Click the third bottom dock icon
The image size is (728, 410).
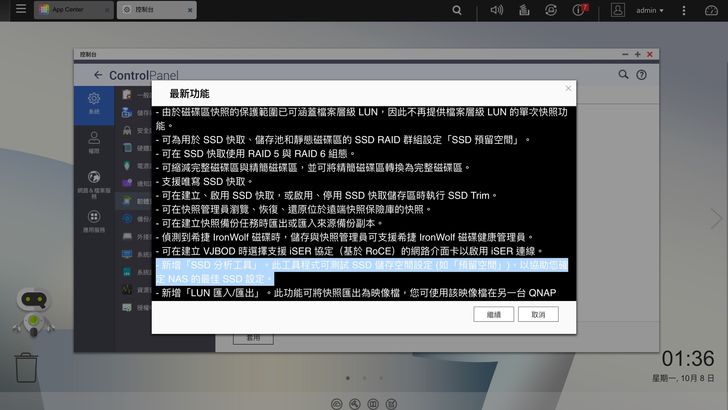point(373,404)
